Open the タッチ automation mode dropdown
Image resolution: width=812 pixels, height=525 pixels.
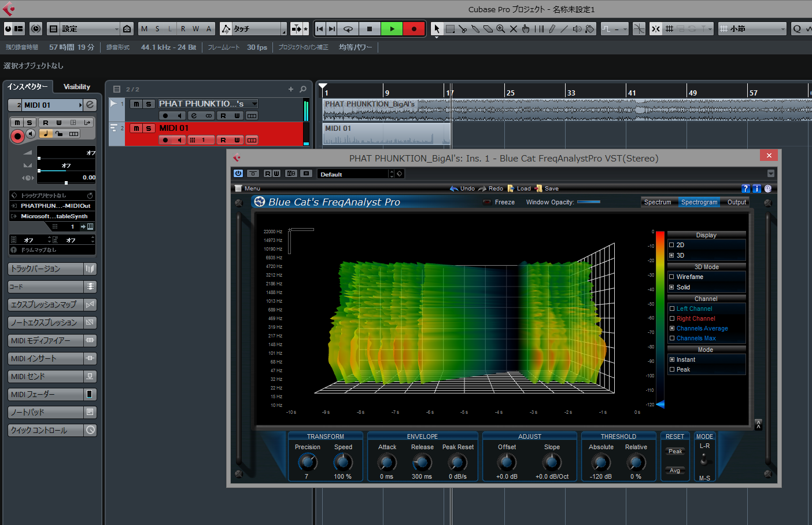coord(259,28)
